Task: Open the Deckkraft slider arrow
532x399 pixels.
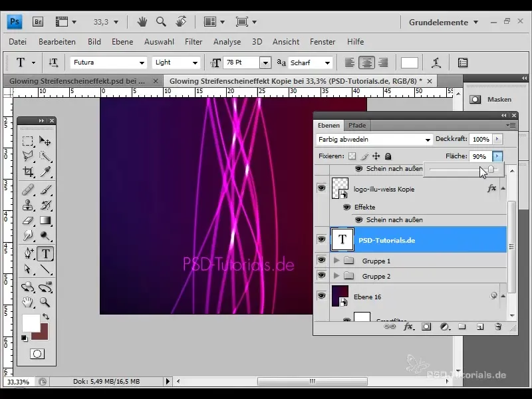Action: tap(497, 139)
